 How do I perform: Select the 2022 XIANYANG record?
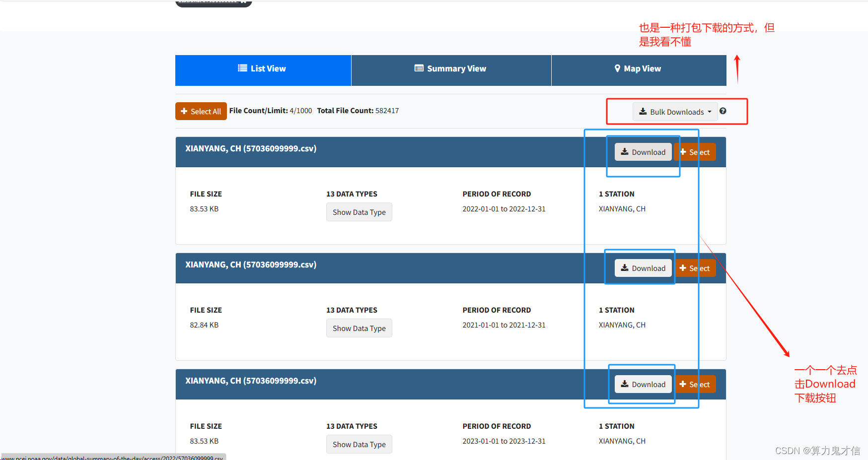pos(695,152)
